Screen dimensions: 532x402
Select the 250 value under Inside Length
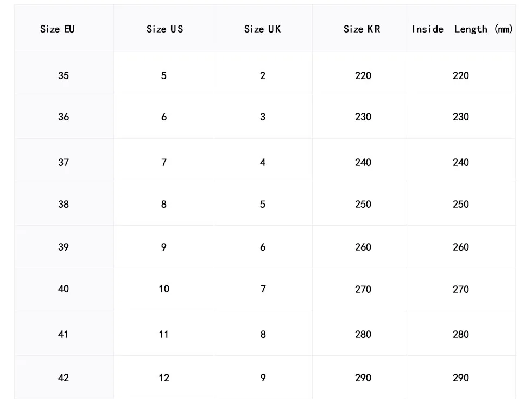[x=461, y=205]
